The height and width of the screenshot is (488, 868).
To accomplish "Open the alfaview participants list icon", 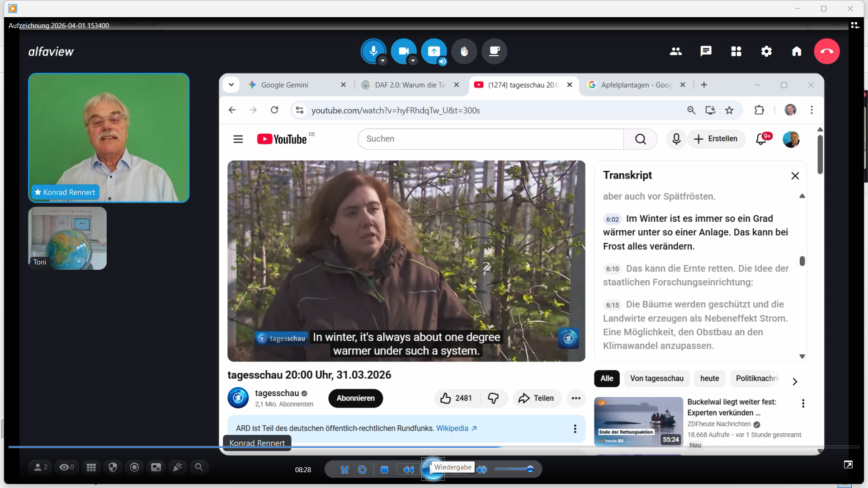I will point(675,51).
